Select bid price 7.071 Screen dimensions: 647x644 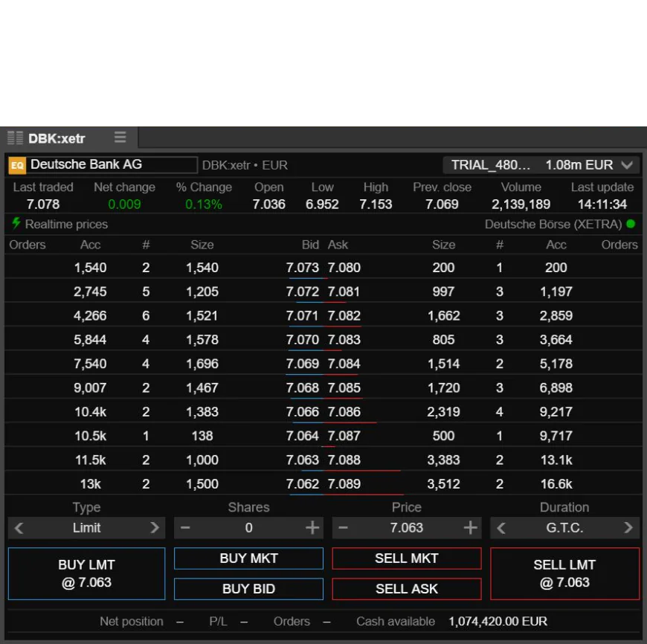tap(303, 315)
